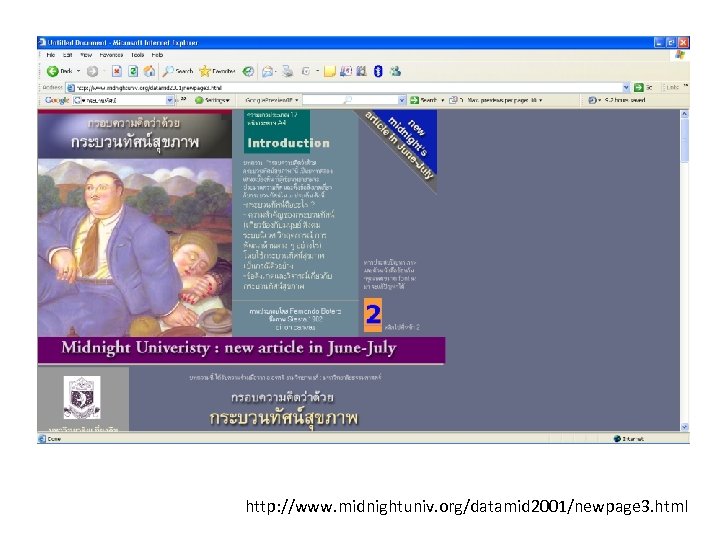Open the History icon in the toolbar
The image size is (720, 540).
click(x=248, y=71)
